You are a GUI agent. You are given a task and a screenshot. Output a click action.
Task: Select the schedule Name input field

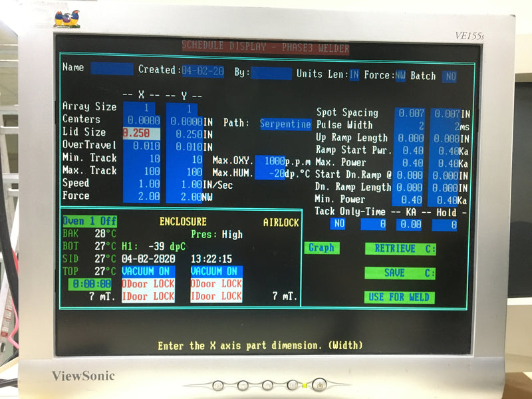point(112,68)
